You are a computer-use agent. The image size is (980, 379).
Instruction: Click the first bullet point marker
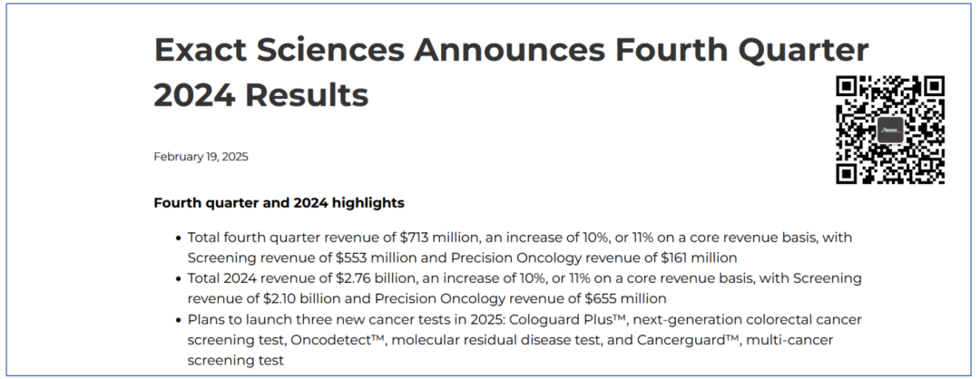178,238
